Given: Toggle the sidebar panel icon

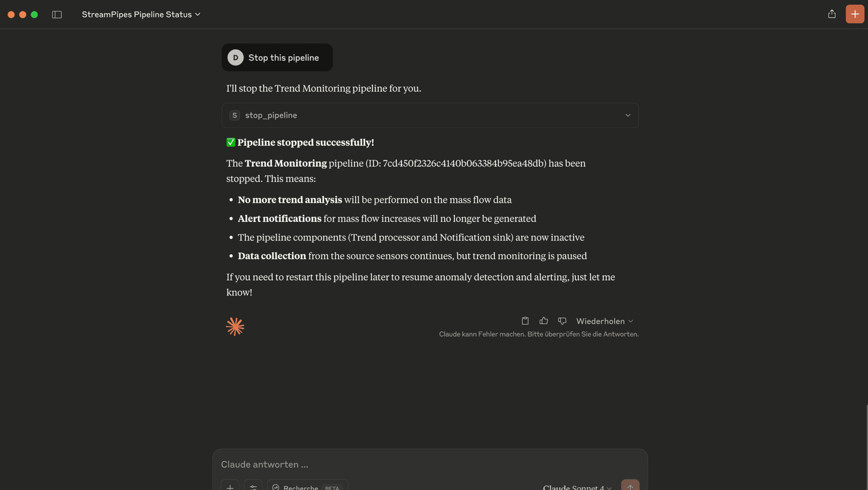Looking at the screenshot, I should tap(57, 14).
